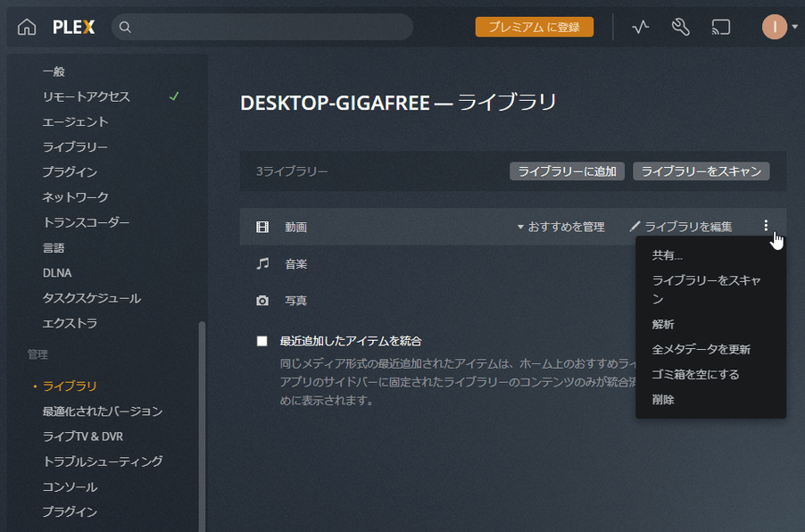This screenshot has width=805, height=532.
Task: Open 言語 settings in sidebar
Action: [x=54, y=247]
